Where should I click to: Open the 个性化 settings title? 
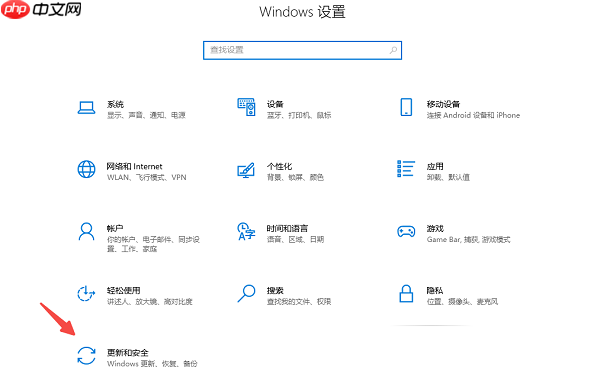pos(279,167)
